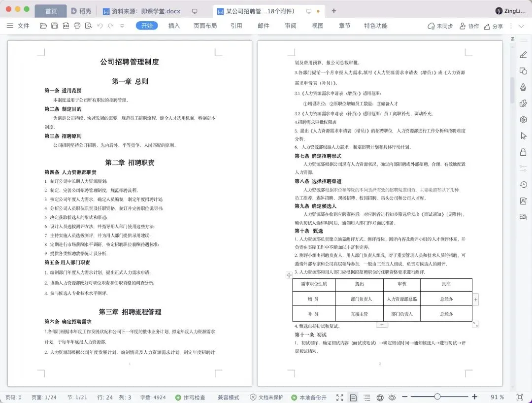This screenshot has width=532, height=403.
Task: Open the 引用 tab
Action: [x=236, y=26]
